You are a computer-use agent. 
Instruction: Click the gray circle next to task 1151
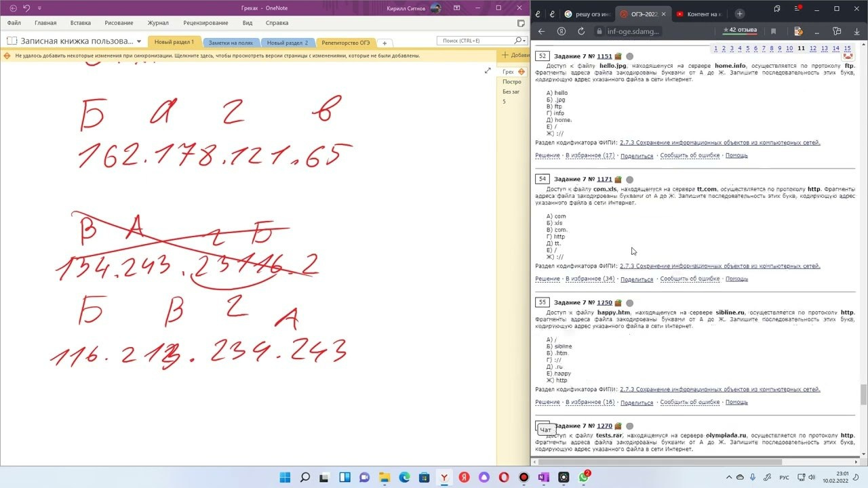pyautogui.click(x=629, y=56)
